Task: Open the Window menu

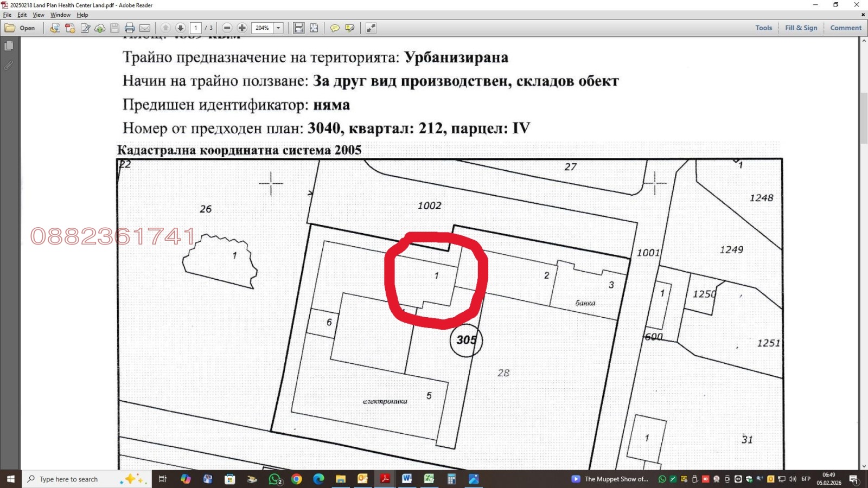Action: point(60,15)
